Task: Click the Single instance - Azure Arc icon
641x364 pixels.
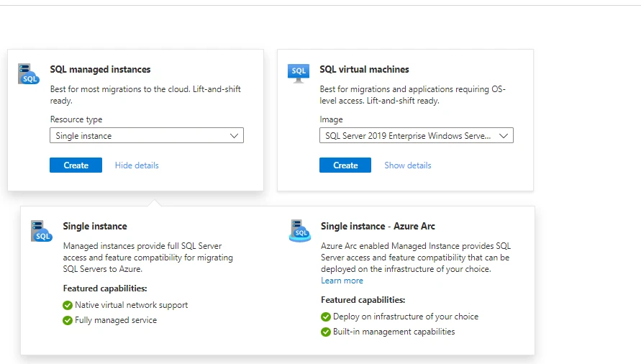Action: point(300,231)
